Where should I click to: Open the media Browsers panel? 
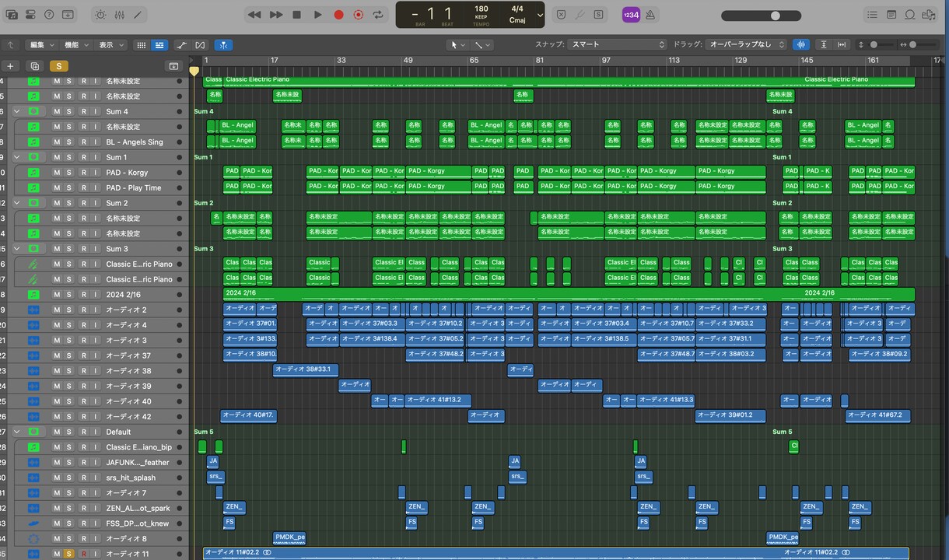[x=930, y=15]
